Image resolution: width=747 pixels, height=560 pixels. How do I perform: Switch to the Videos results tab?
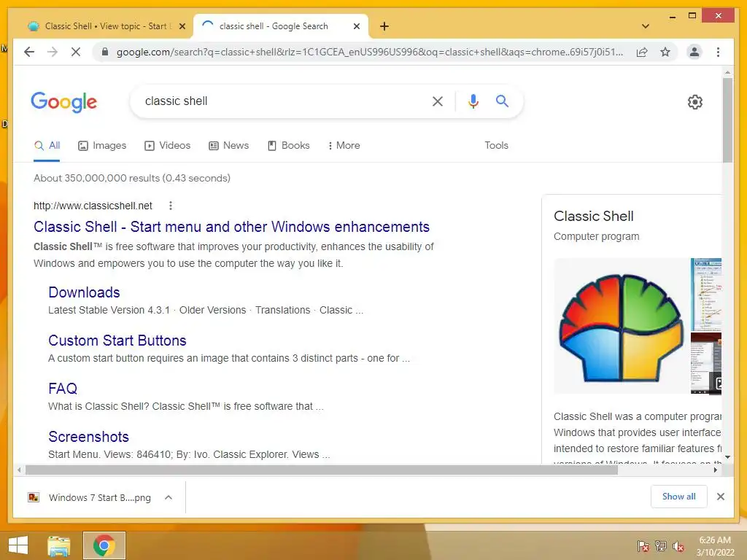point(167,145)
